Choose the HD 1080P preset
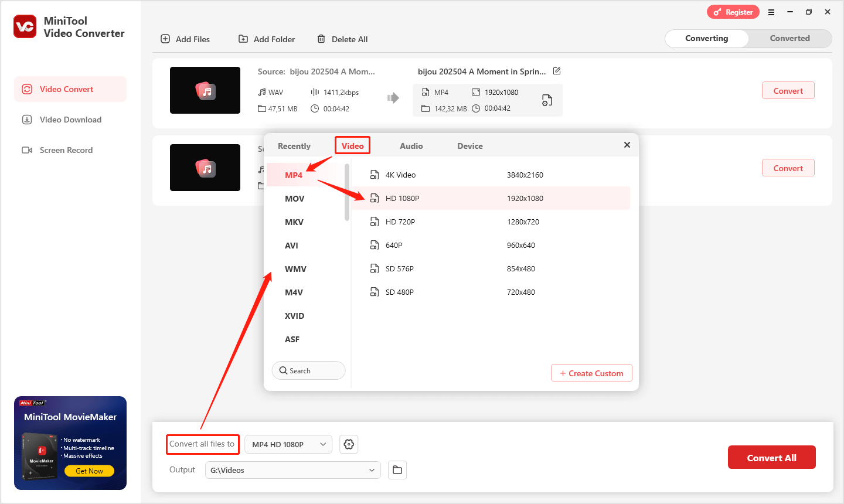The height and width of the screenshot is (504, 844). (x=491, y=198)
